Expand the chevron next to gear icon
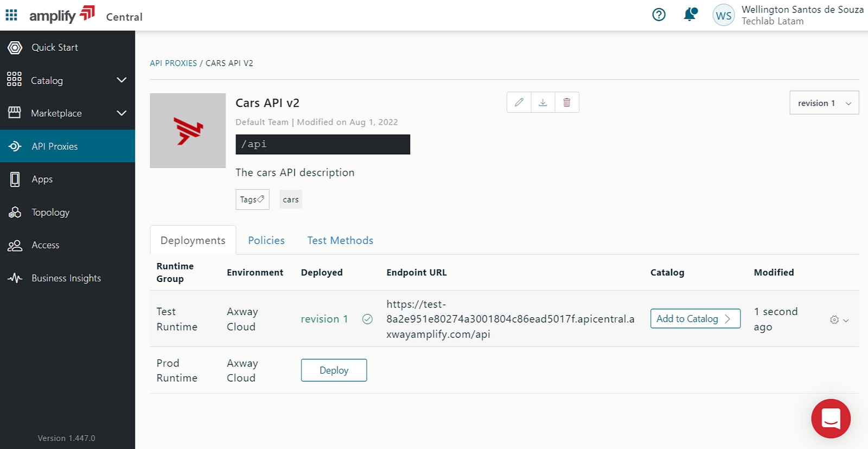Viewport: 868px width, 449px height. (846, 320)
